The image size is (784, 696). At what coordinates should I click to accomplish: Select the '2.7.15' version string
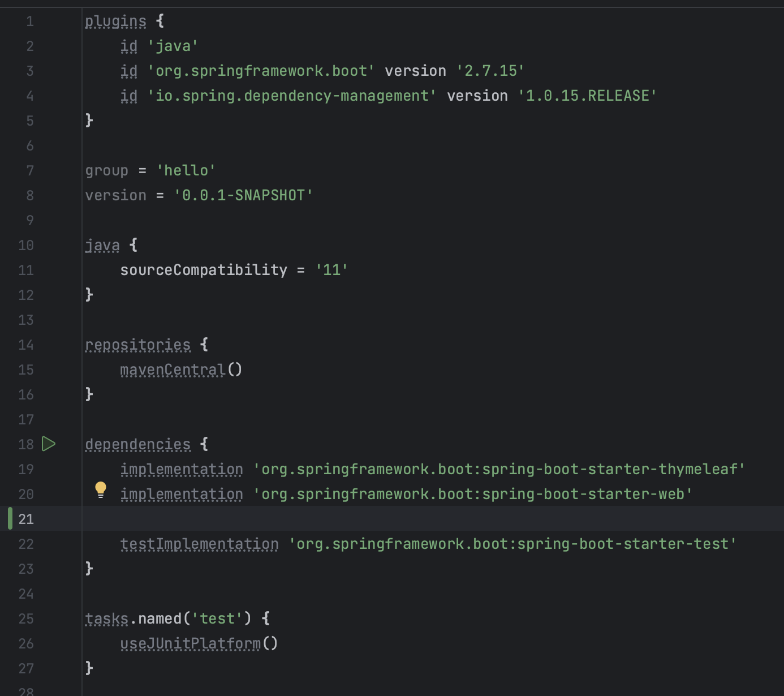tap(490, 71)
